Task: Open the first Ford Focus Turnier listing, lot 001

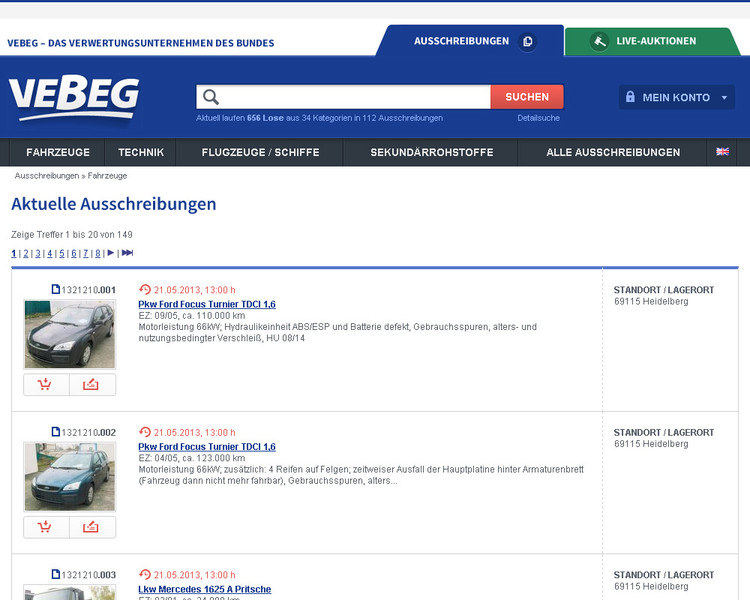Action: pyautogui.click(x=207, y=304)
